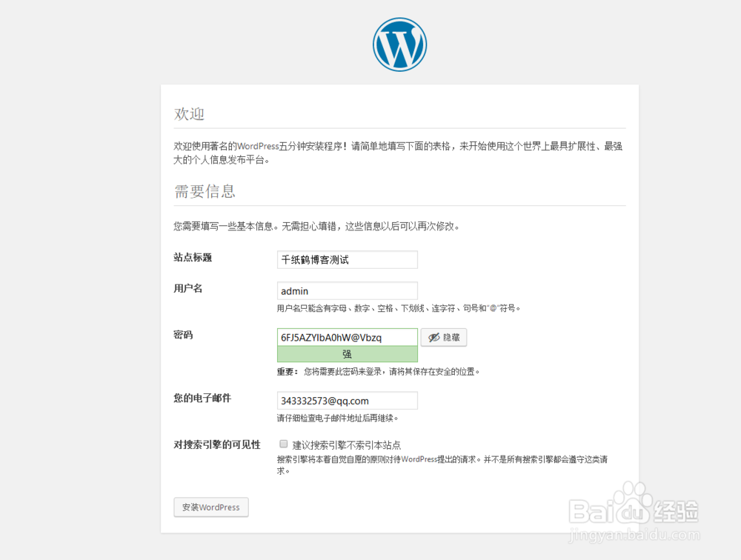This screenshot has height=560, width=741.
Task: Click the password input field
Action: point(348,337)
